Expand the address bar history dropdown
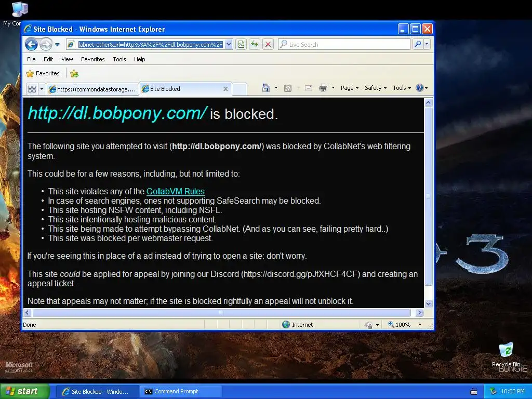532x399 pixels. (229, 45)
